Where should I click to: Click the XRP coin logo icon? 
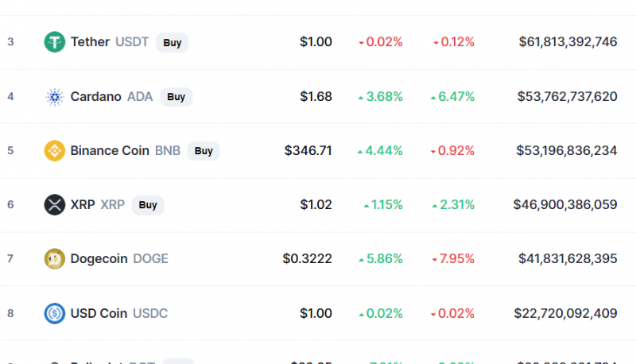[x=54, y=205]
